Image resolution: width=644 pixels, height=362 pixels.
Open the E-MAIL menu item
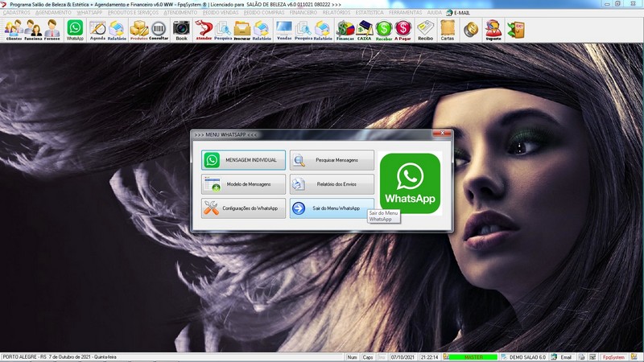coord(462,13)
